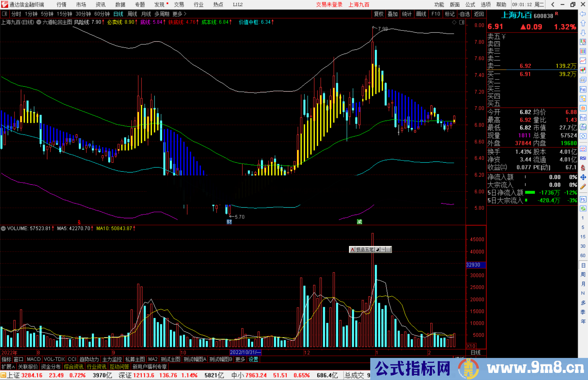Open the candlestick chart icon in sidebar
This screenshot has width=588, height=380.
pos(583,70)
